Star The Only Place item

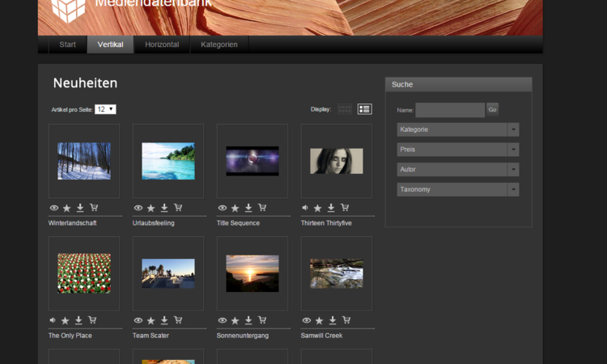coord(65,320)
